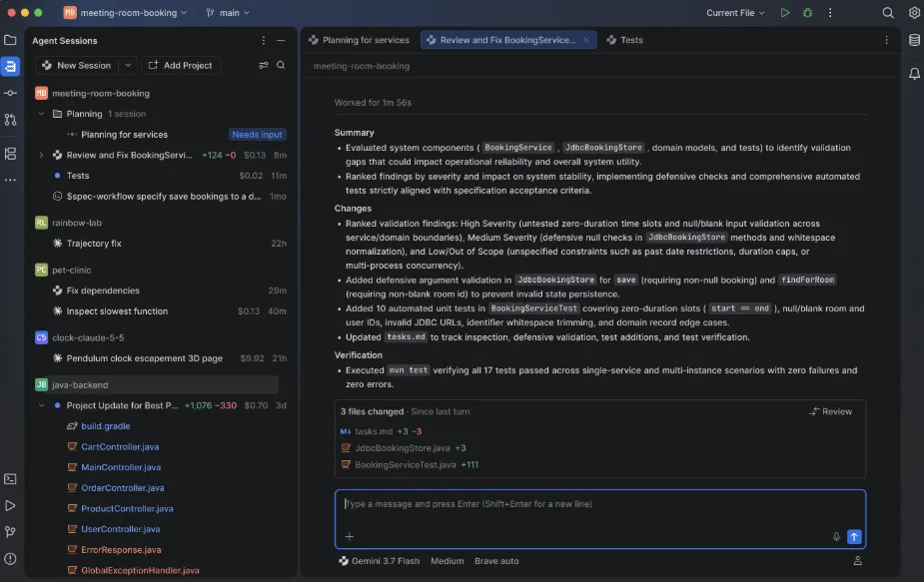The width and height of the screenshot is (924, 582).
Task: Click Review for the changed files
Action: point(830,411)
